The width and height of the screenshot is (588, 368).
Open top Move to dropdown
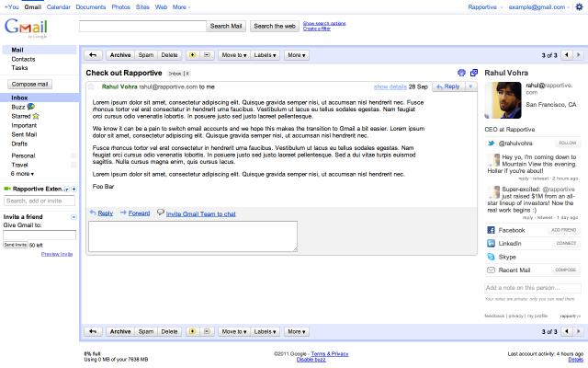[x=234, y=55]
